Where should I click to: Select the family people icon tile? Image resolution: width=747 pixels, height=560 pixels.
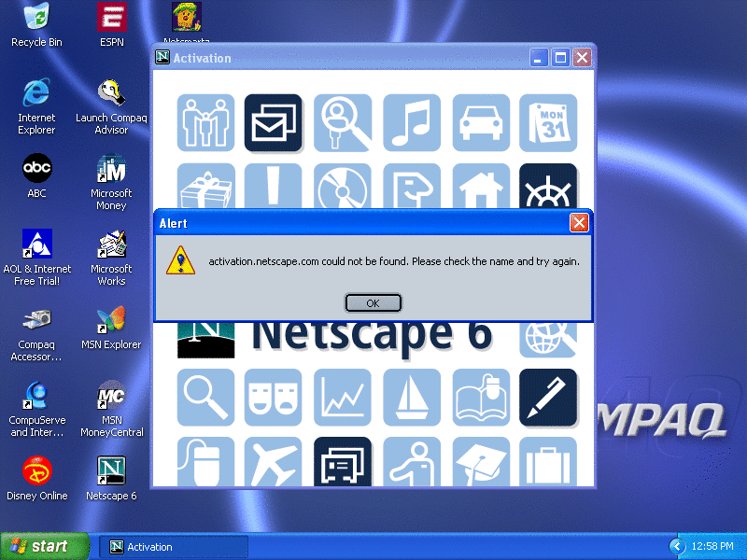tap(205, 123)
